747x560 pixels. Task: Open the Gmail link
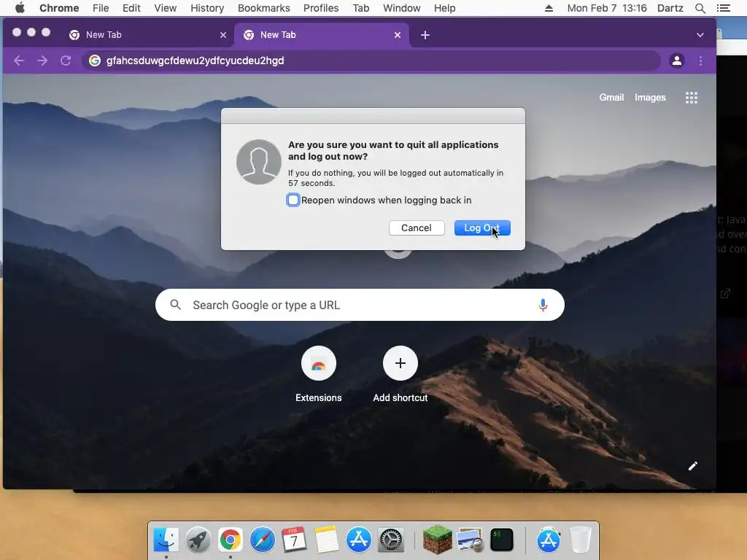(x=611, y=97)
